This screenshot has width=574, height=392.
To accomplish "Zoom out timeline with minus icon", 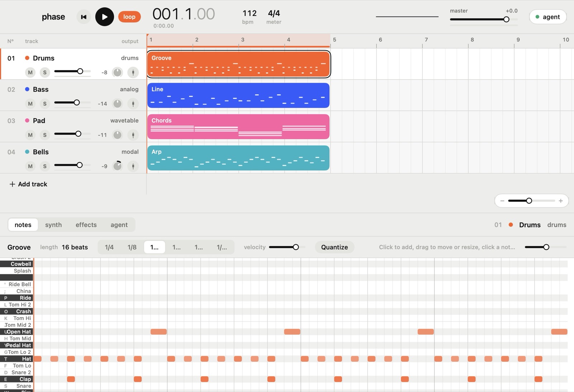I will [502, 201].
